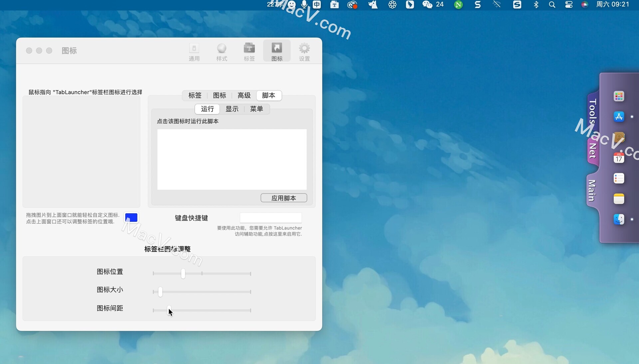This screenshot has width=639, height=364.
Task: Click the flower-shaped menu bar icon
Action: pyautogui.click(x=392, y=4)
